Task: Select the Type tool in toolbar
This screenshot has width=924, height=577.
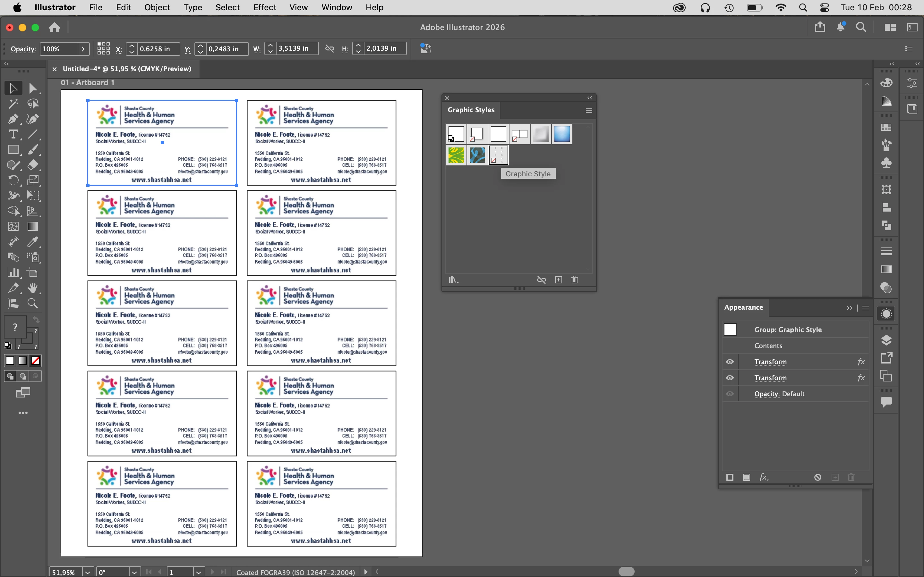Action: coord(13,134)
